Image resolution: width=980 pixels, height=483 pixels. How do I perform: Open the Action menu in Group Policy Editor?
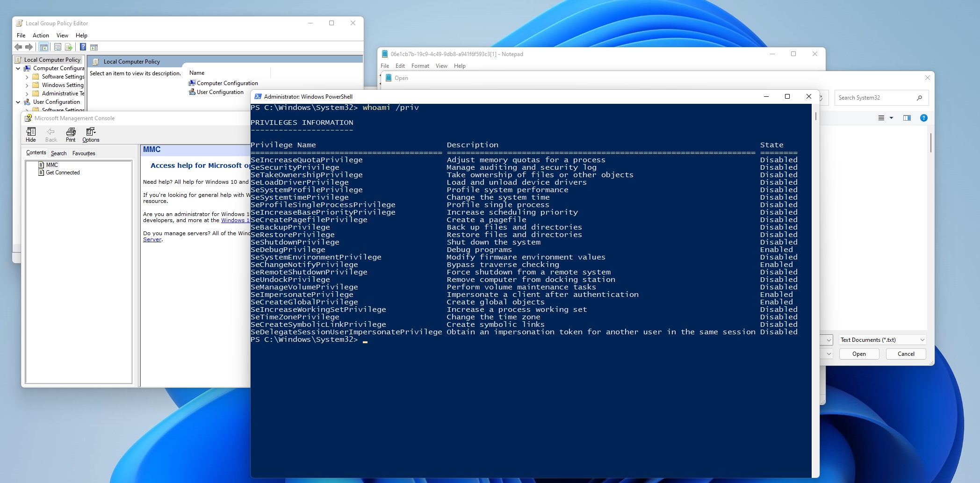point(41,36)
